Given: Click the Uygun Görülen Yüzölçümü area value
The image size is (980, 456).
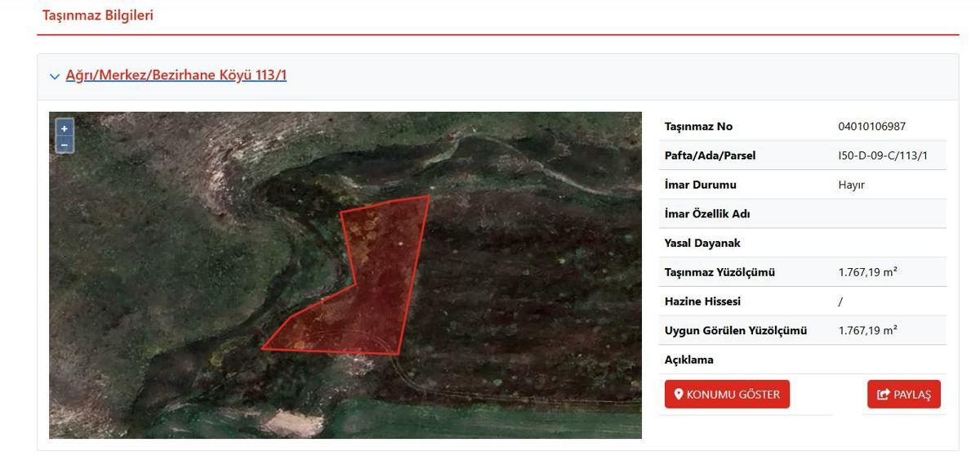Looking at the screenshot, I should pyautogui.click(x=867, y=330).
